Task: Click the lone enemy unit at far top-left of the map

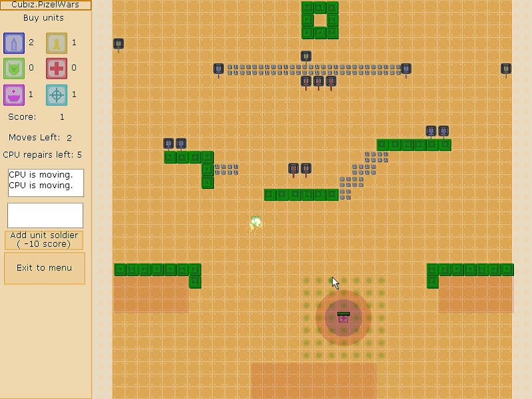Action: click(118, 44)
